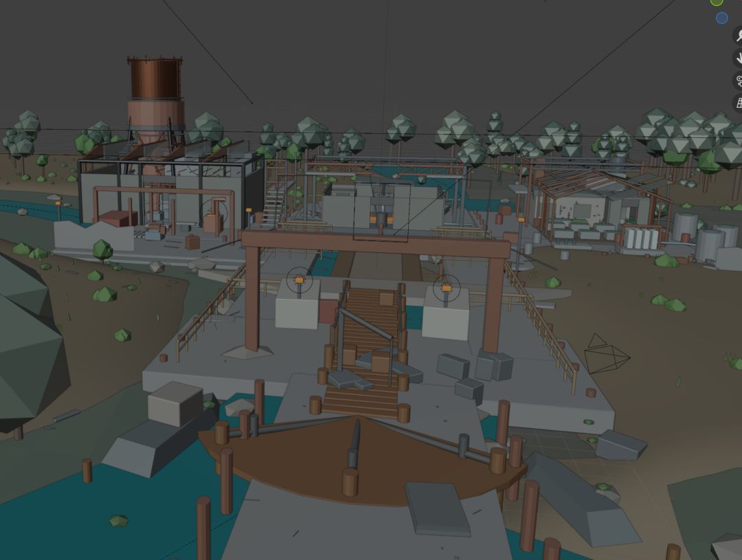742x560 pixels.
Task: Select the orange light on right white block
Action: click(446, 288)
